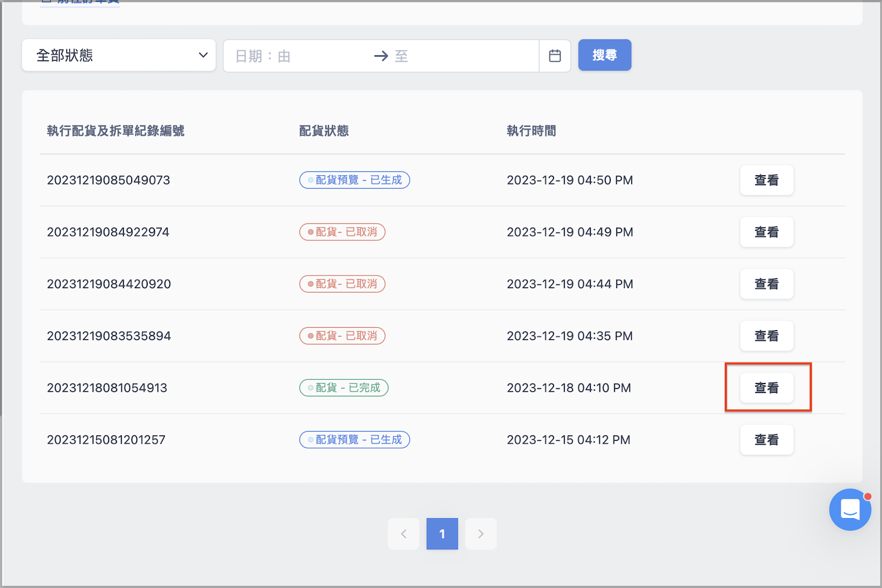View record 20231219083535894 via 查看

coord(767,336)
